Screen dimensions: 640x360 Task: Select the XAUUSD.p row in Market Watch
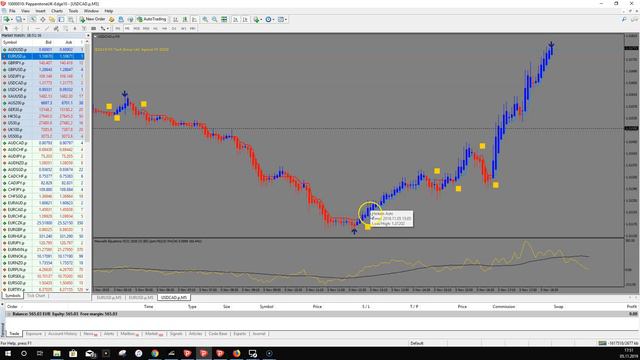[42, 96]
